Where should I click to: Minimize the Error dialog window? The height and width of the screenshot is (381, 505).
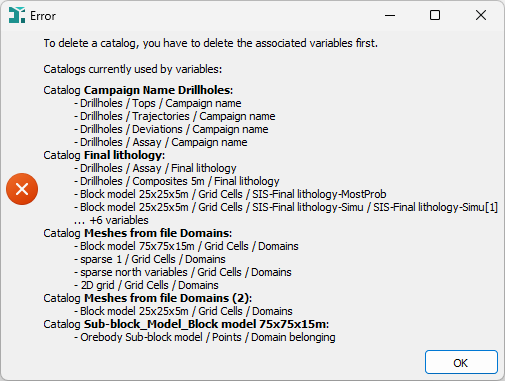390,15
